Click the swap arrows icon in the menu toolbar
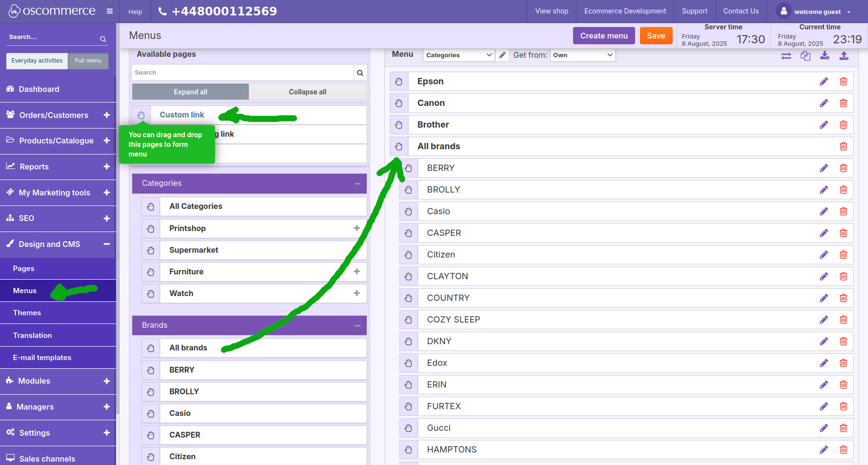868x465 pixels. (786, 56)
